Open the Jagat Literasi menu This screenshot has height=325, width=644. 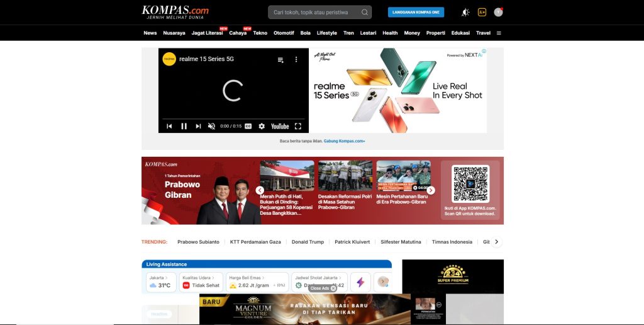[x=207, y=33]
